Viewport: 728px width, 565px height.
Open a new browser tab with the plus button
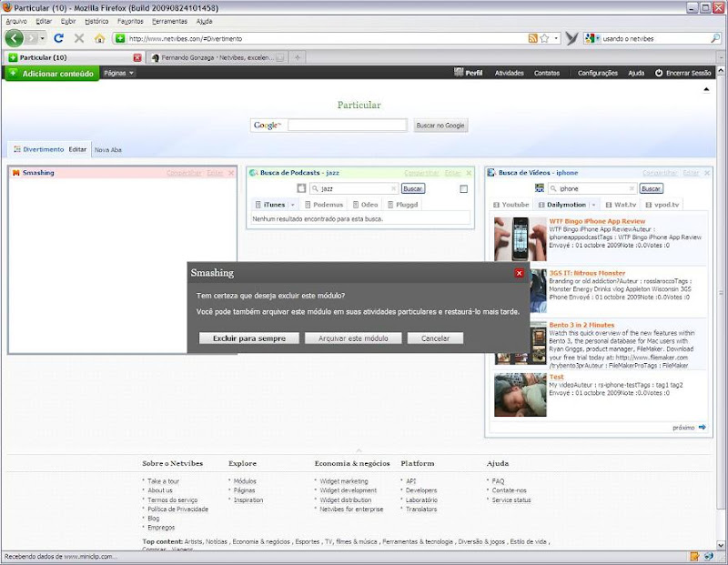pyautogui.click(x=298, y=57)
